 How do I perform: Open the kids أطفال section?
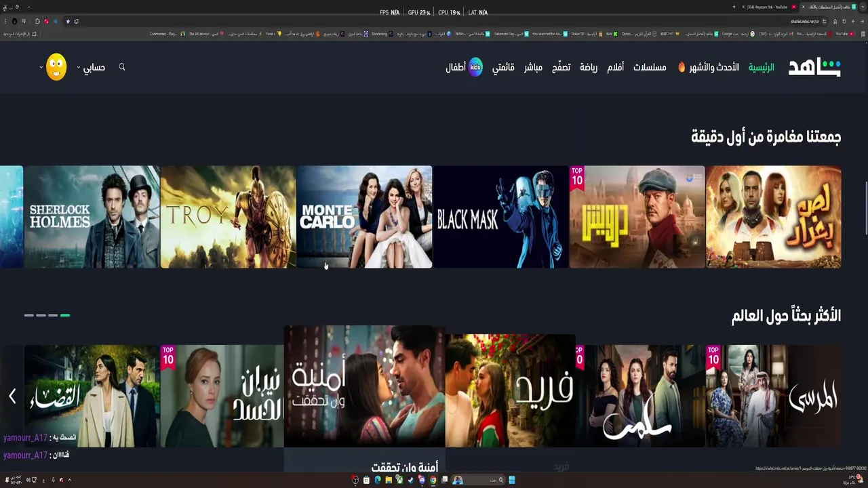(464, 67)
